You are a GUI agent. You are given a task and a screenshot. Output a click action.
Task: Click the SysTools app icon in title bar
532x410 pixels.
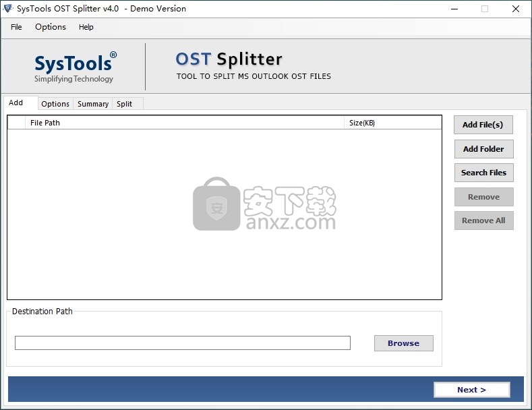pos(7,9)
